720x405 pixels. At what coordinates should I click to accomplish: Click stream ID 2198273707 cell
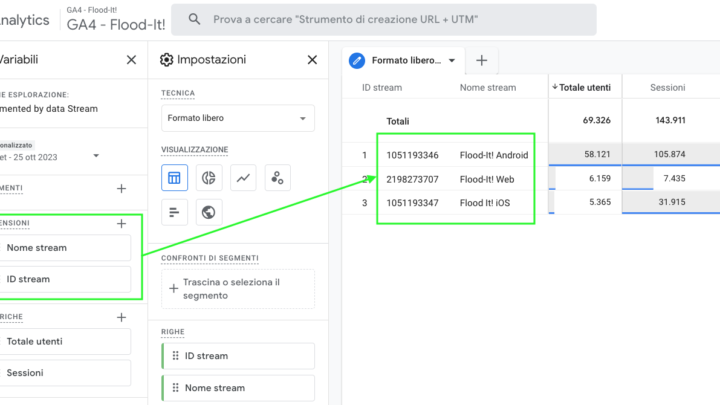pyautogui.click(x=412, y=179)
